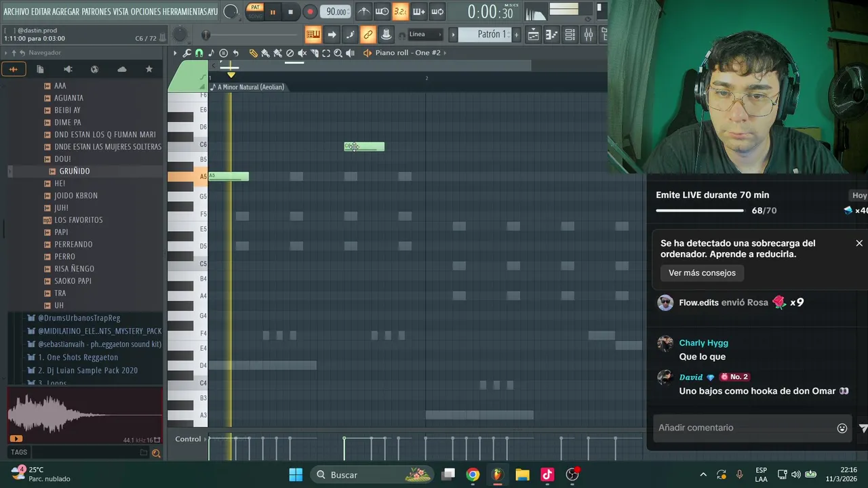Select the draw pencil tool in piano roll
Screen dimensions: 868x488
pyautogui.click(x=253, y=53)
